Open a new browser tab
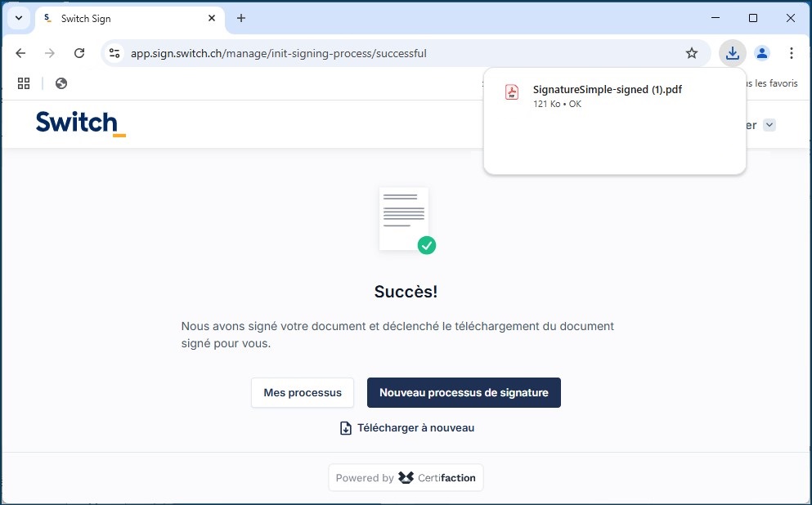The width and height of the screenshot is (812, 505). tap(241, 18)
